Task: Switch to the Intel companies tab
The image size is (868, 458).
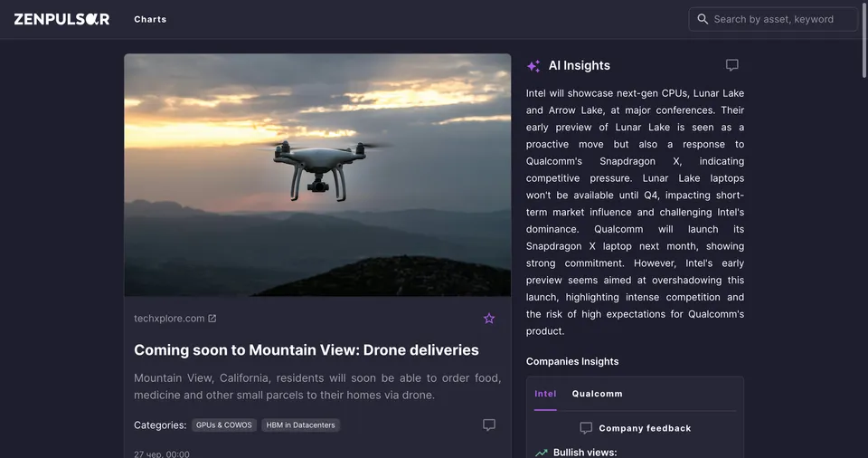Action: pyautogui.click(x=545, y=394)
